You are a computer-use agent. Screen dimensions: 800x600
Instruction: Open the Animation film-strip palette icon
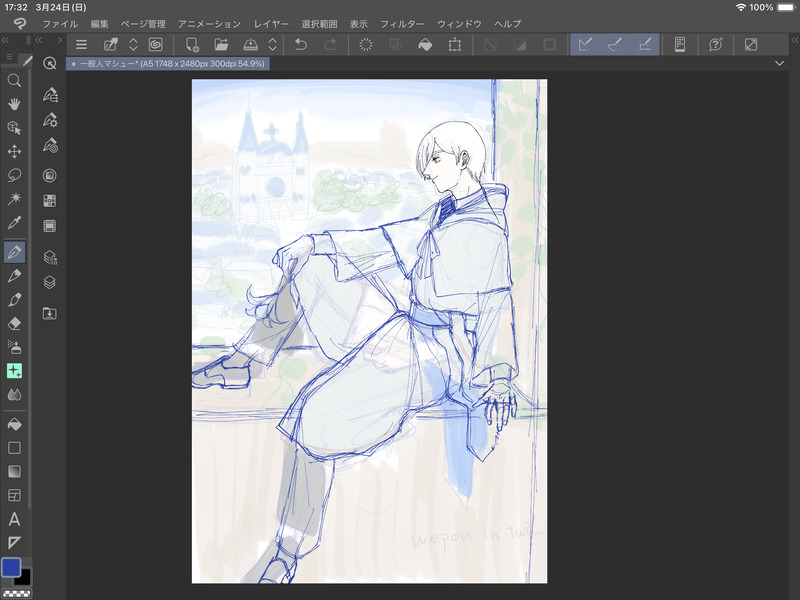pyautogui.click(x=49, y=226)
